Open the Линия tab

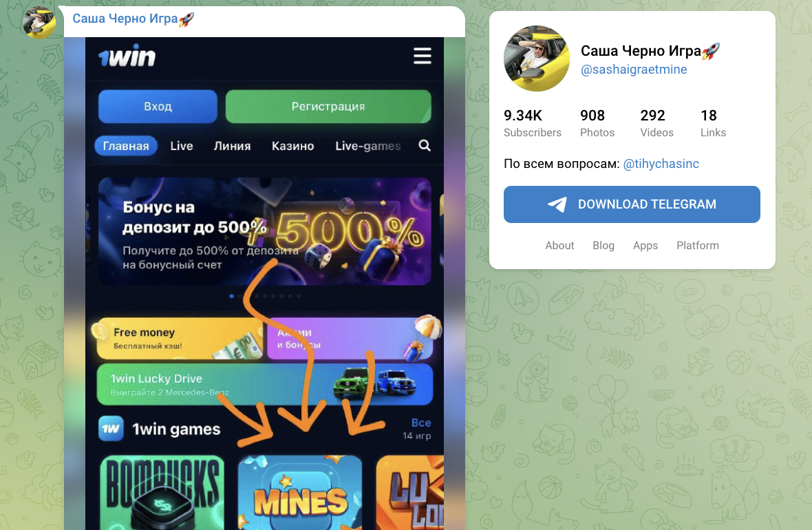point(232,146)
